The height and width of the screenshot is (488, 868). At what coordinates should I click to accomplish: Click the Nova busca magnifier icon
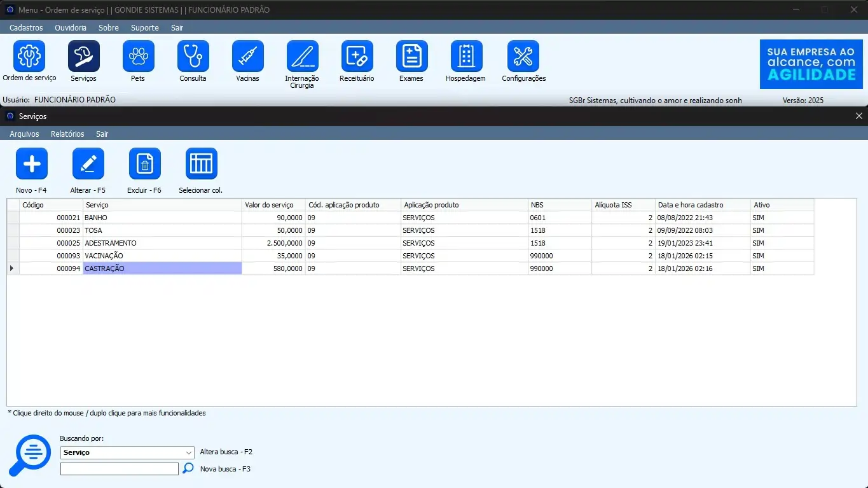pyautogui.click(x=188, y=468)
